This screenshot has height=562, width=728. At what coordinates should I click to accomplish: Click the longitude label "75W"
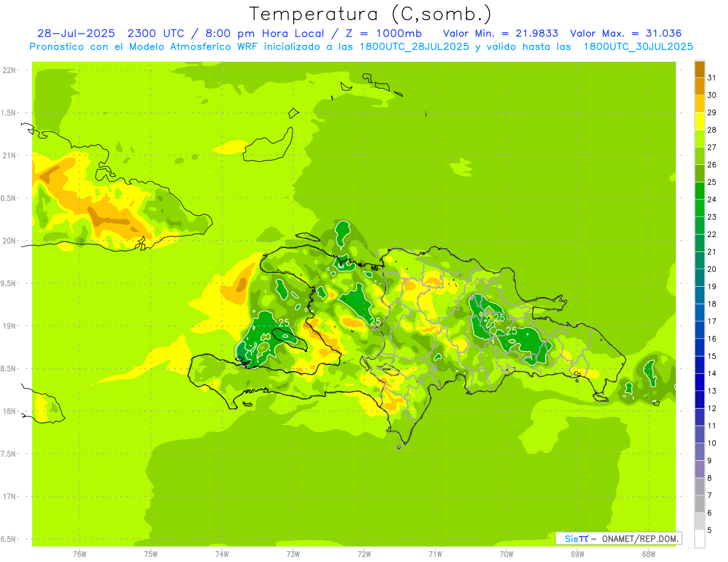[151, 554]
